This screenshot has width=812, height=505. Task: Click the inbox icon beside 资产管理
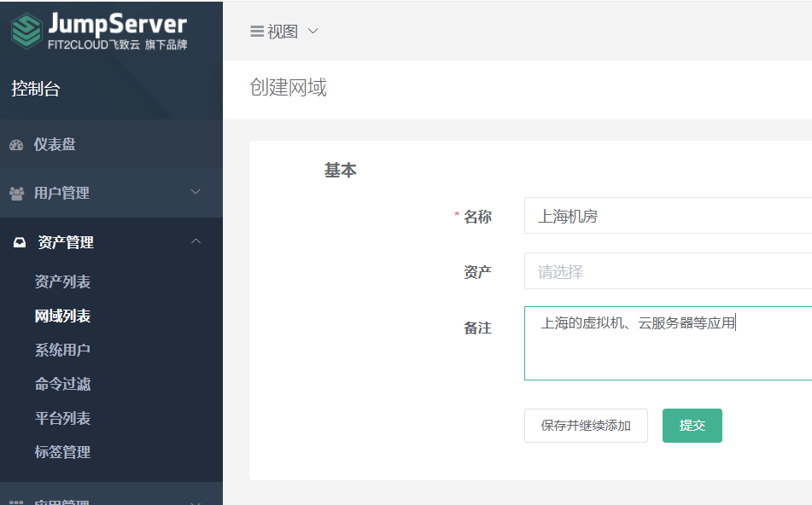pyautogui.click(x=20, y=242)
